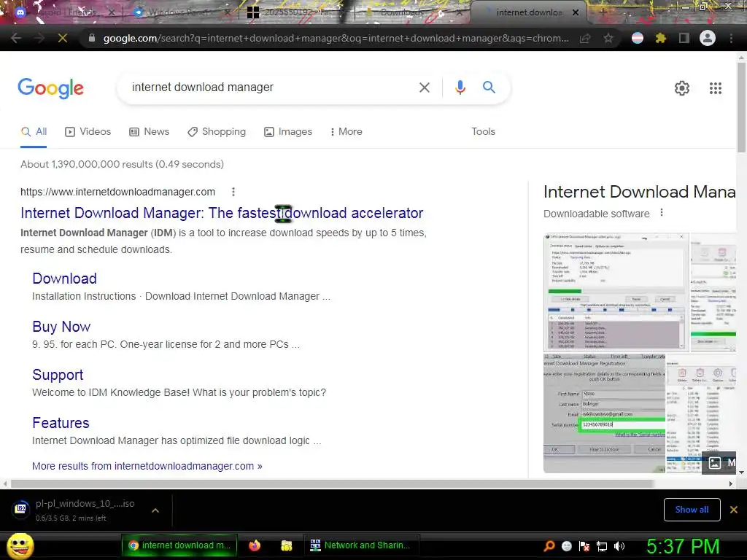Open the volume speaker tray icon
Viewport: 747px width, 560px height.
[x=620, y=546]
